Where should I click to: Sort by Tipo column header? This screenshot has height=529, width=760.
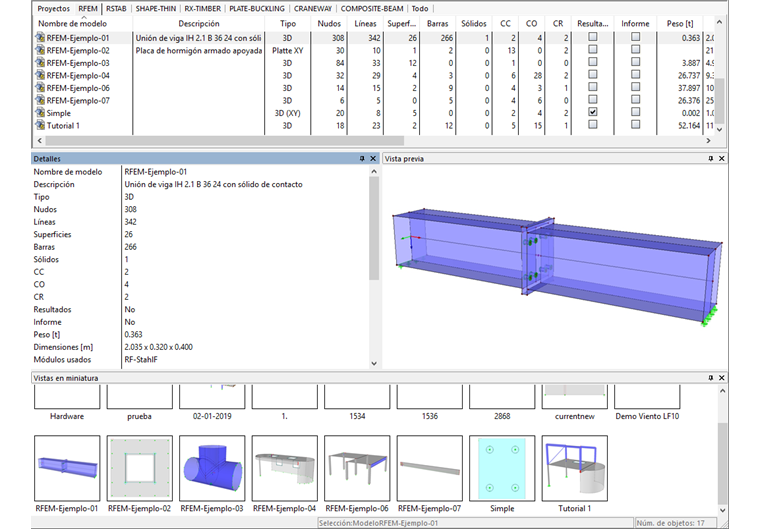click(288, 23)
